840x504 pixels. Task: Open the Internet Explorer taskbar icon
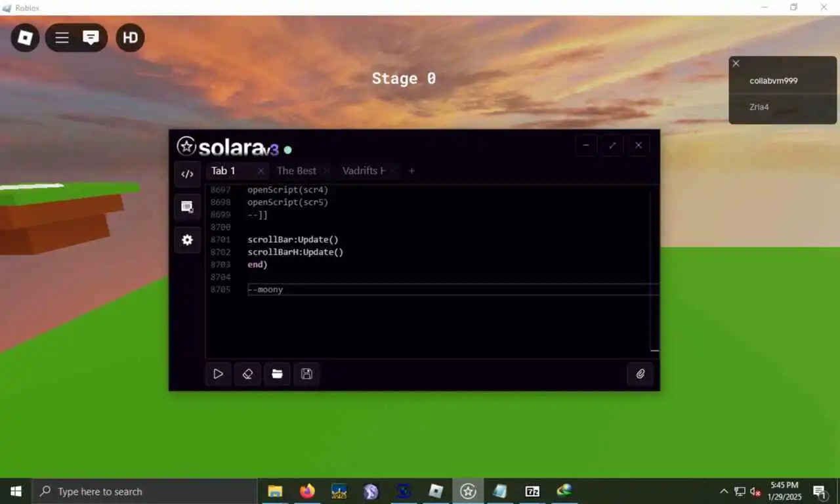(564, 491)
